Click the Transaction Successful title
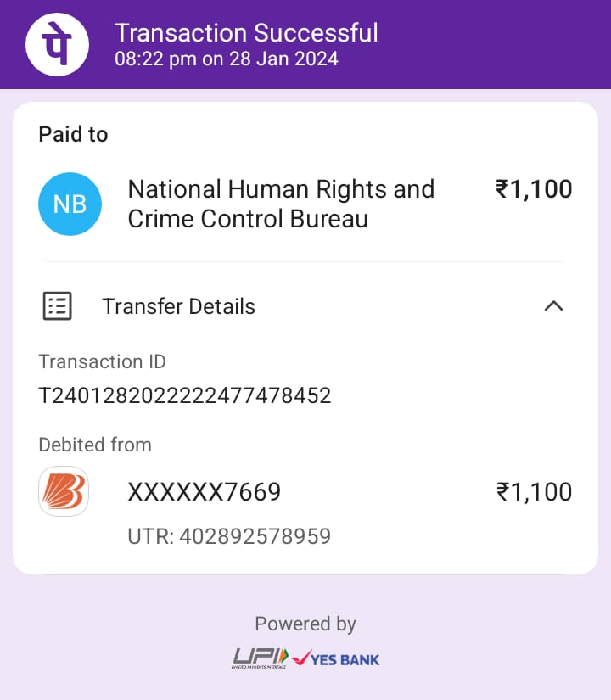The height and width of the screenshot is (700, 611). click(x=246, y=33)
